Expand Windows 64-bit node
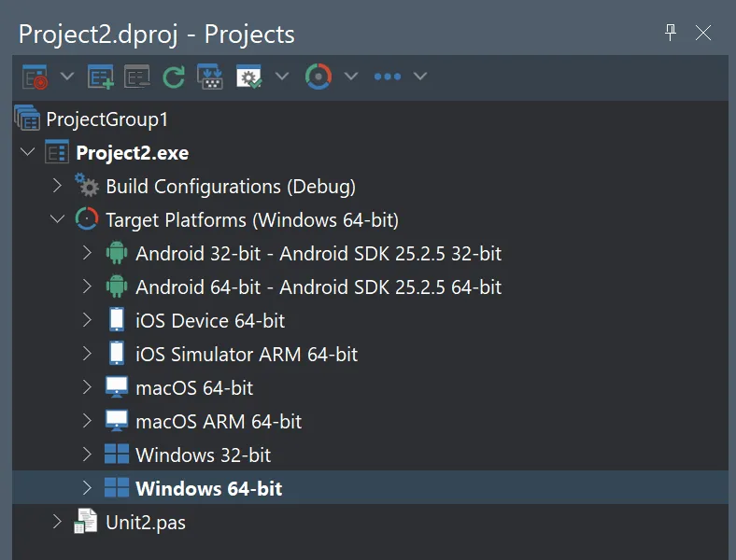Image resolution: width=736 pixels, height=560 pixels. (x=87, y=488)
